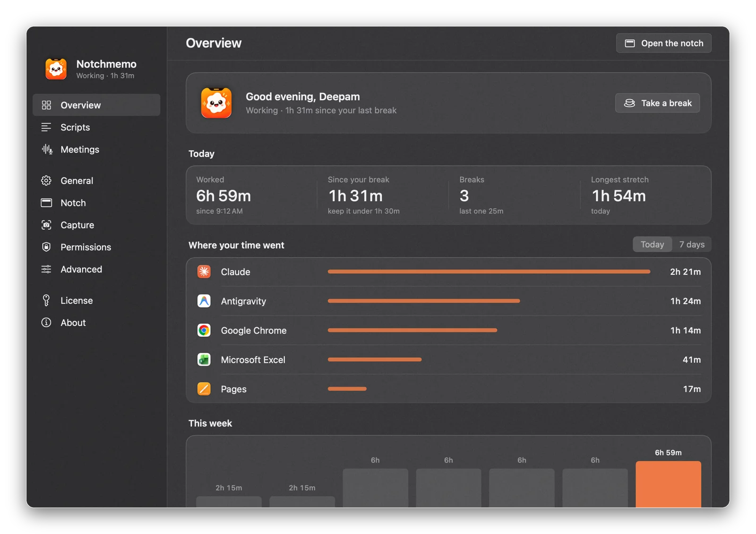The width and height of the screenshot is (756, 534).
Task: Open the Meetings section
Action: pyautogui.click(x=96, y=149)
